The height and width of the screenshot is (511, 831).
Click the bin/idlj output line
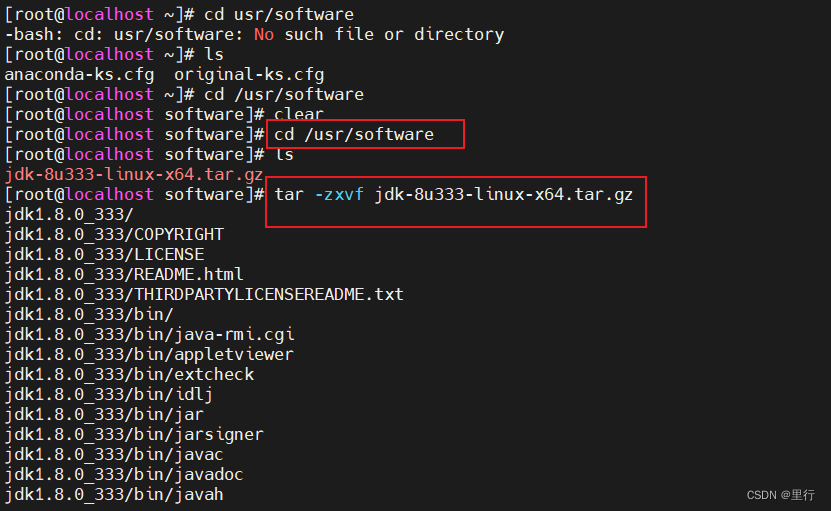109,394
